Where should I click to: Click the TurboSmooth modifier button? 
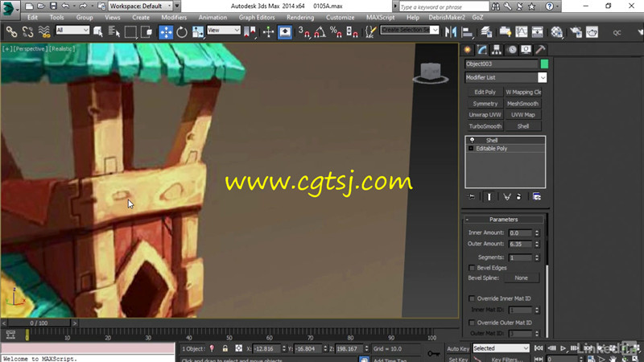point(485,126)
